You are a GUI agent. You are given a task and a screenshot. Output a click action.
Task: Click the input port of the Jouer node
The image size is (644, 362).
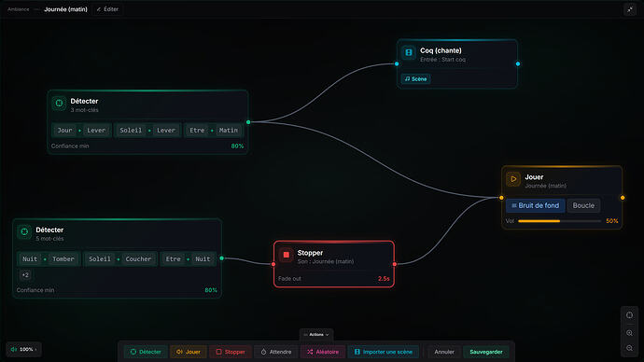tap(501, 198)
